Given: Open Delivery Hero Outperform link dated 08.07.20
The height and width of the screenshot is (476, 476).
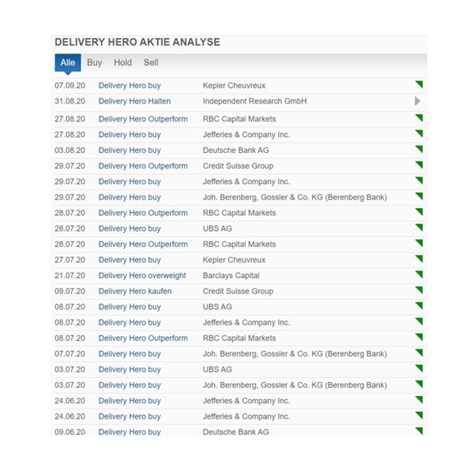Looking at the screenshot, I should (x=143, y=338).
